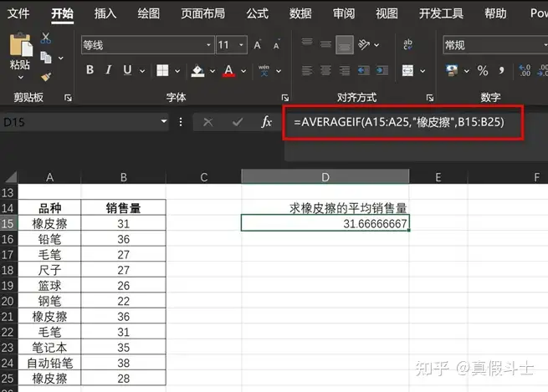Click the accounting number format icon
Viewport: 548px width, 392px height.
point(452,70)
